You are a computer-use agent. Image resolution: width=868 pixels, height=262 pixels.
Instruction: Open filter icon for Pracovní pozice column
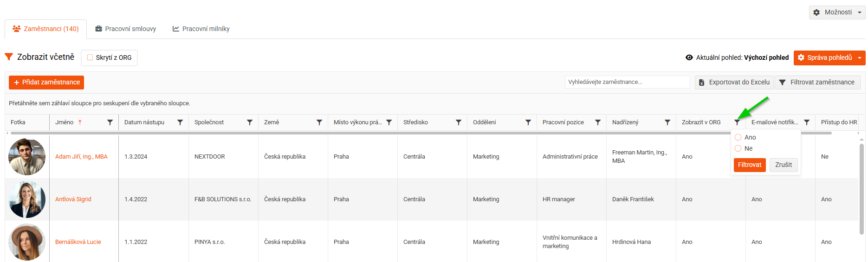tap(598, 122)
